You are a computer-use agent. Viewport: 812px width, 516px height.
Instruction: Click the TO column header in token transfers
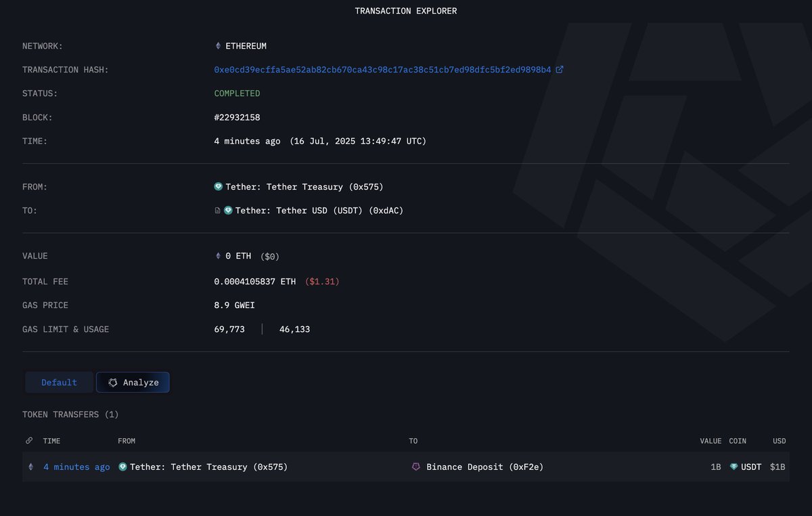click(x=413, y=441)
